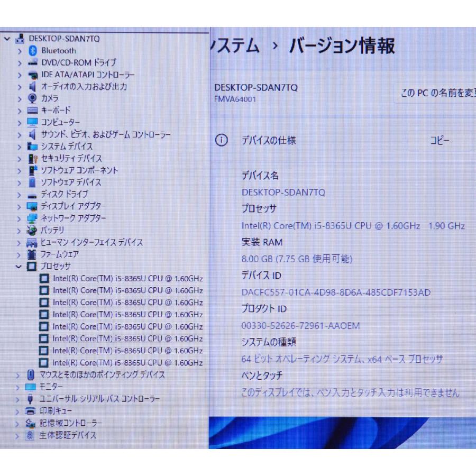Select the last Intel Core i5-8365U processor entry
Image resolution: width=476 pixels, height=476 pixels.
tap(127, 362)
